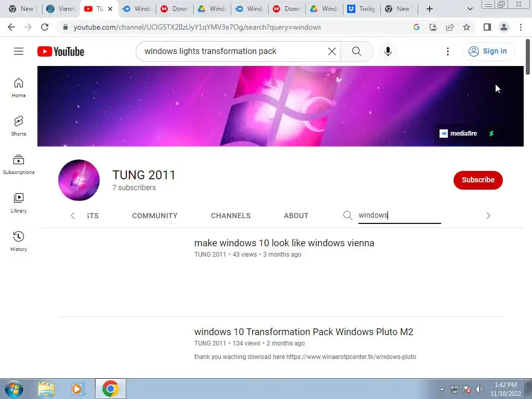This screenshot has width=532, height=399.
Task: Open the Action Center flag icon in tray
Action: (467, 389)
